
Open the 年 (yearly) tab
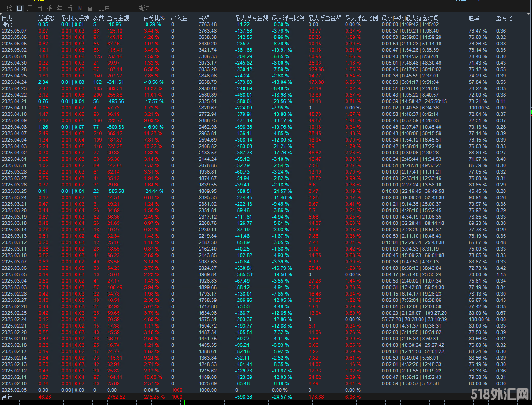click(60, 8)
